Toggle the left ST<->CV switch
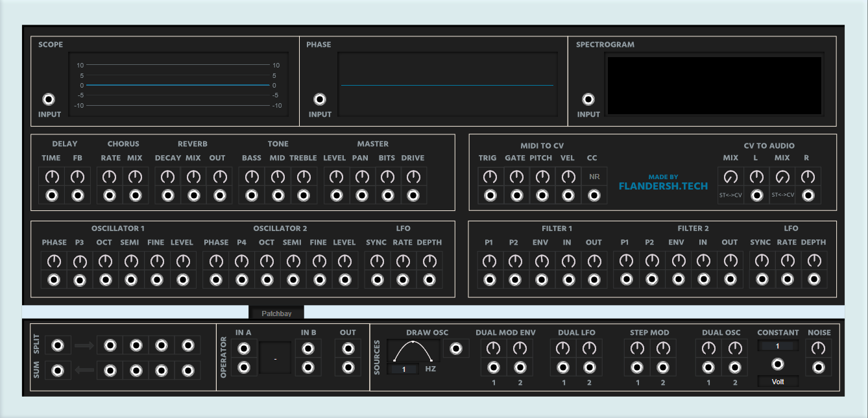The width and height of the screenshot is (868, 418). (x=730, y=194)
